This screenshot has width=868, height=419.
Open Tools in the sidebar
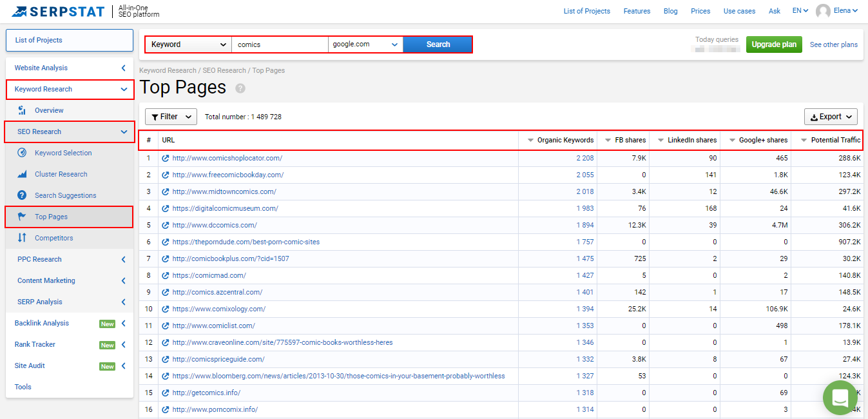click(23, 387)
